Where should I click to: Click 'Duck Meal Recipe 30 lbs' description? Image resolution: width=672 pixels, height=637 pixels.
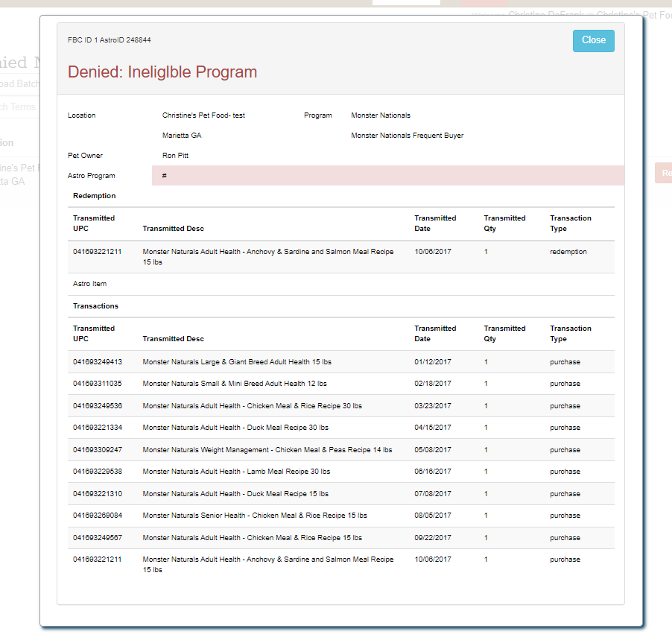(235, 428)
